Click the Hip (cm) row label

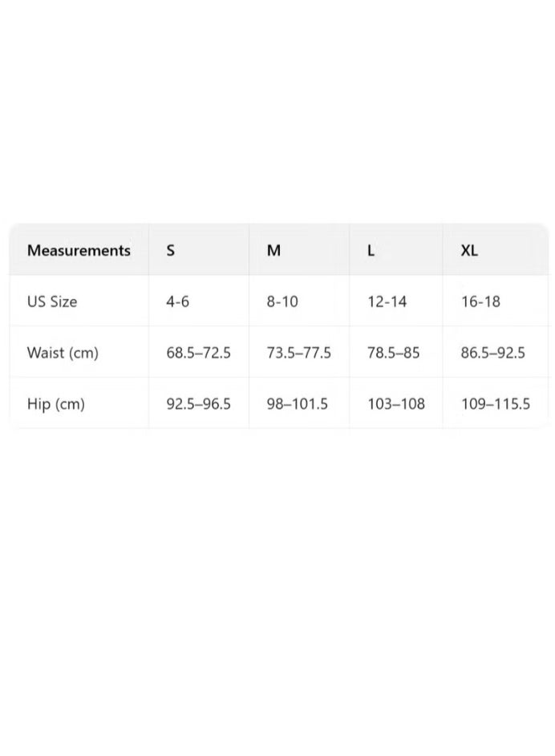(x=55, y=404)
